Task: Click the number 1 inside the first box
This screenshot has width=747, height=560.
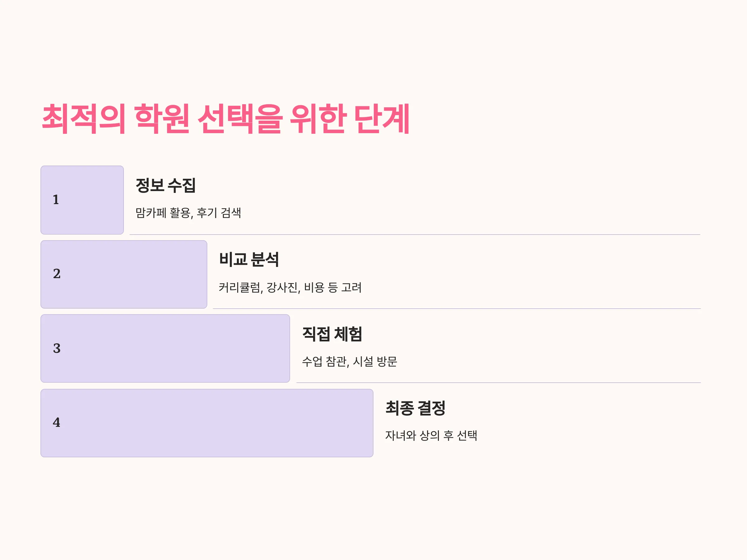Action: tap(56, 199)
